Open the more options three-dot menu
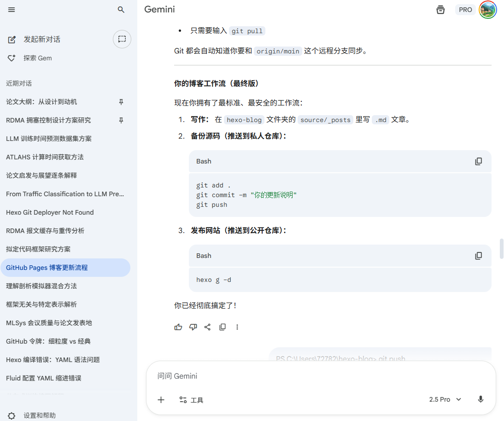This screenshot has width=504, height=421. pos(237,327)
